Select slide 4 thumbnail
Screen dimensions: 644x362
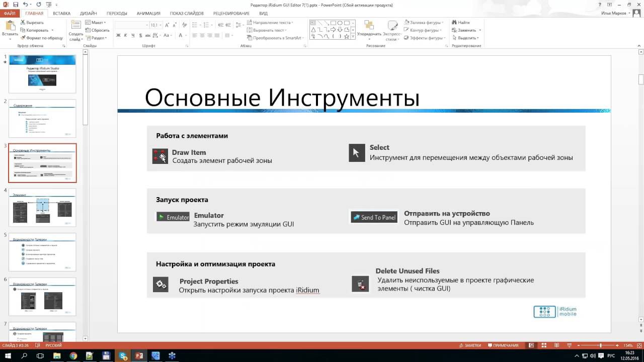43,207
